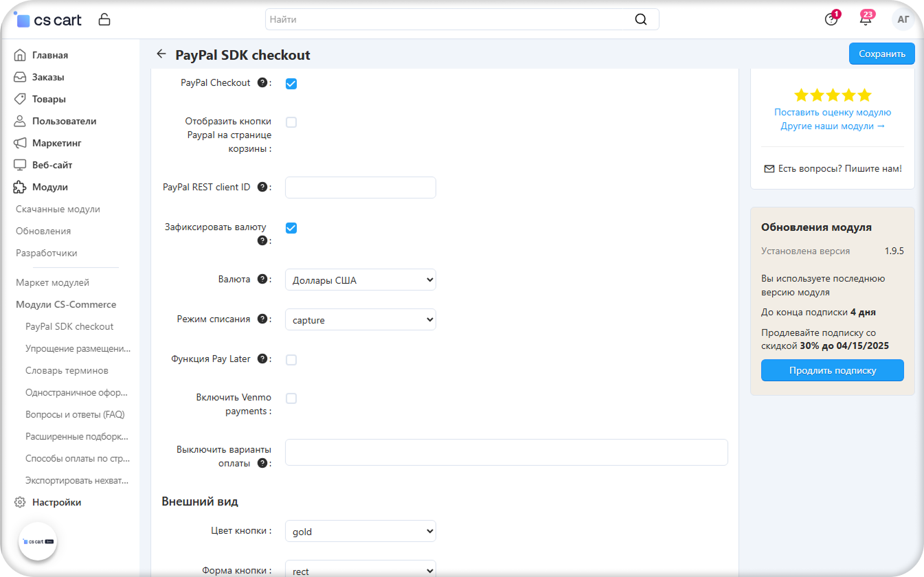Click the search magnifier icon
The height and width of the screenshot is (577, 924).
click(641, 19)
